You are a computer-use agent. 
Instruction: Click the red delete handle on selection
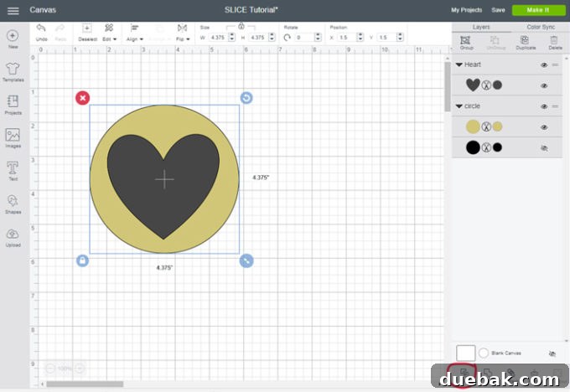(82, 98)
